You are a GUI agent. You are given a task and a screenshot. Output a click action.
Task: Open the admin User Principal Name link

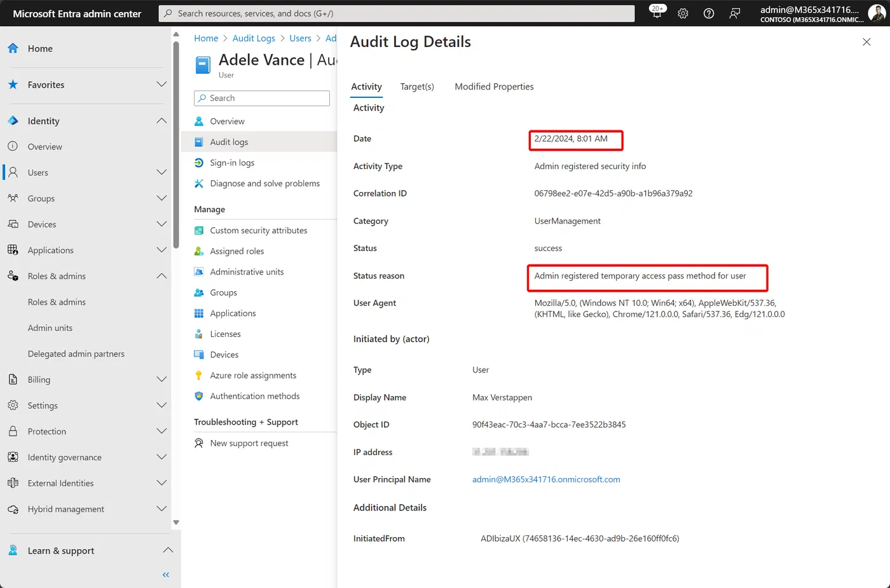click(x=546, y=479)
